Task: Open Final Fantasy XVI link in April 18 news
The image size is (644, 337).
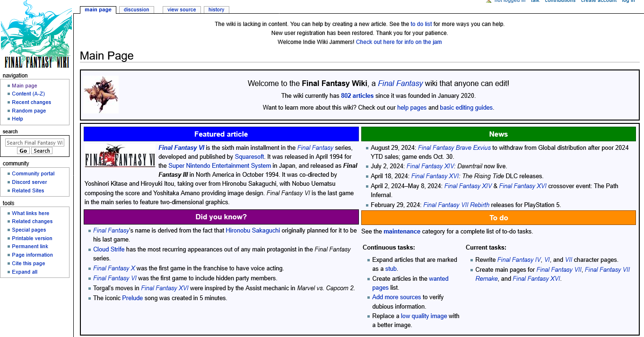Action: pos(435,176)
